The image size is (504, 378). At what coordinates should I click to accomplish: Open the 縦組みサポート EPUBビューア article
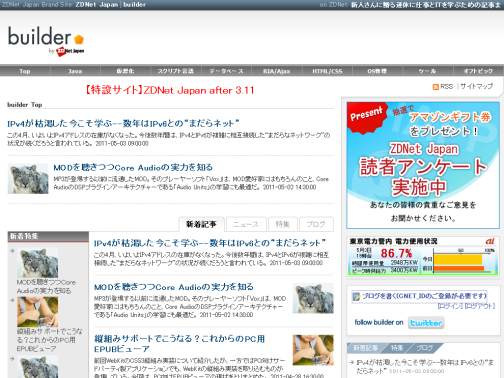[179, 344]
